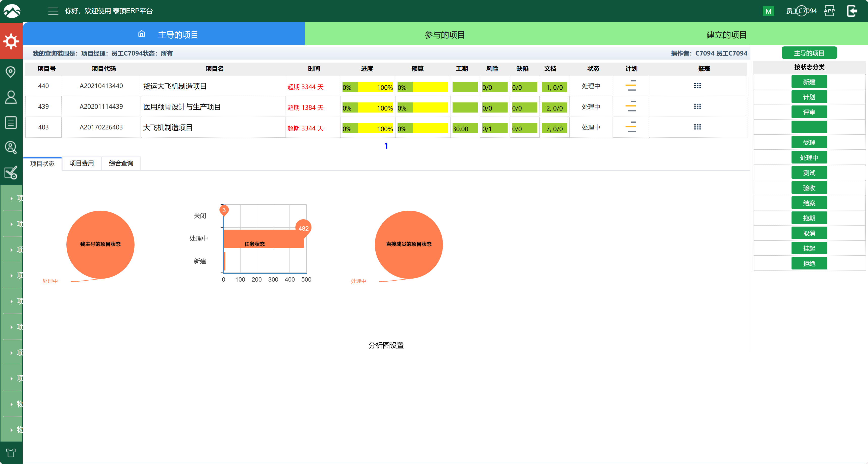Viewport: 868px width, 464px height.
Task: Open 分析图设置 link
Action: (386, 345)
